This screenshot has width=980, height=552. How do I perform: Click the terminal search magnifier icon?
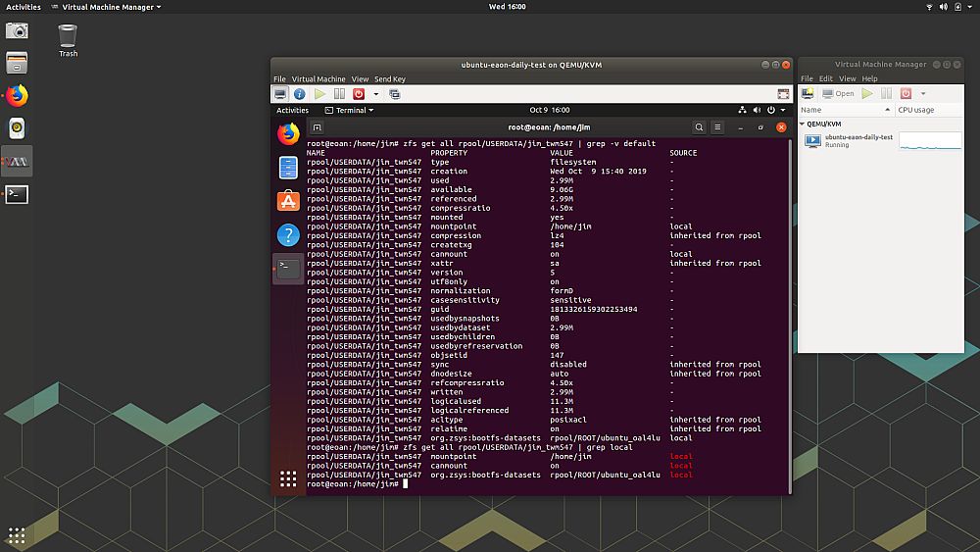[x=699, y=127]
